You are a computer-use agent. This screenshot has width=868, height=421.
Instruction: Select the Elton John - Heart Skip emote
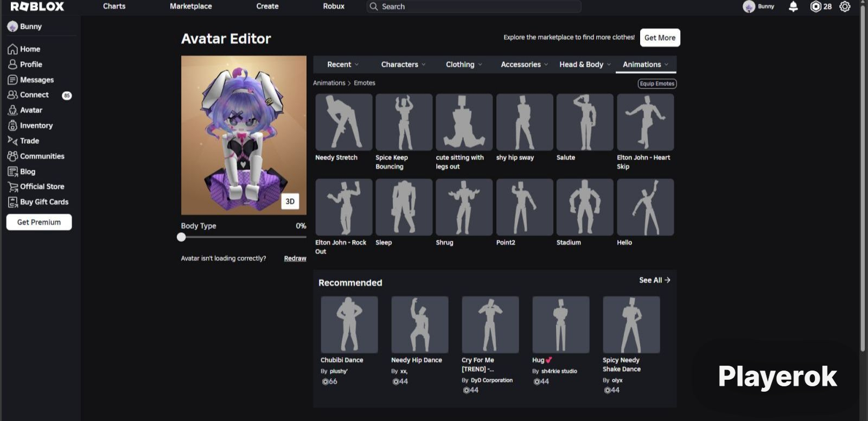click(x=646, y=122)
